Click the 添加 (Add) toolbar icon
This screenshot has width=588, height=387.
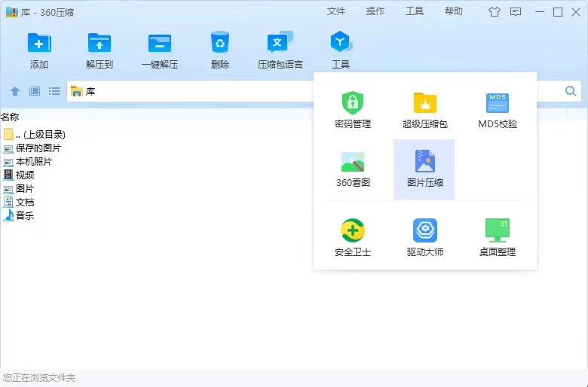39,44
